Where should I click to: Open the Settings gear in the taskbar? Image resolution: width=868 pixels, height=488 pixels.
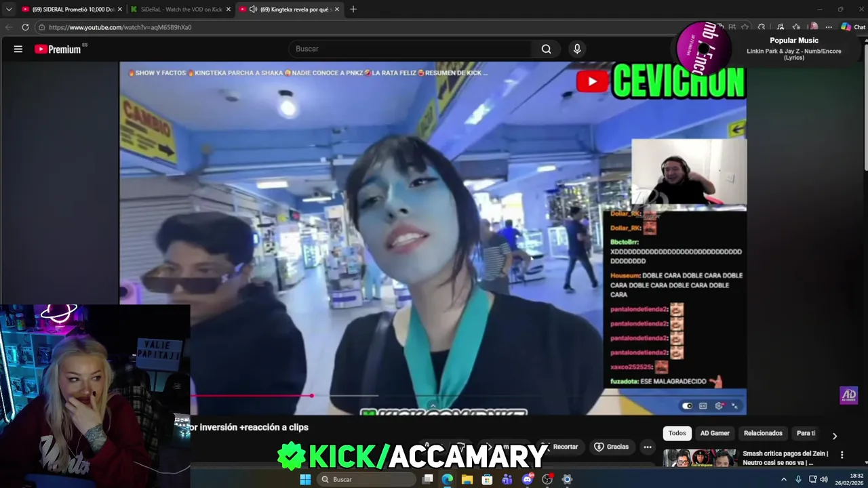point(568,479)
